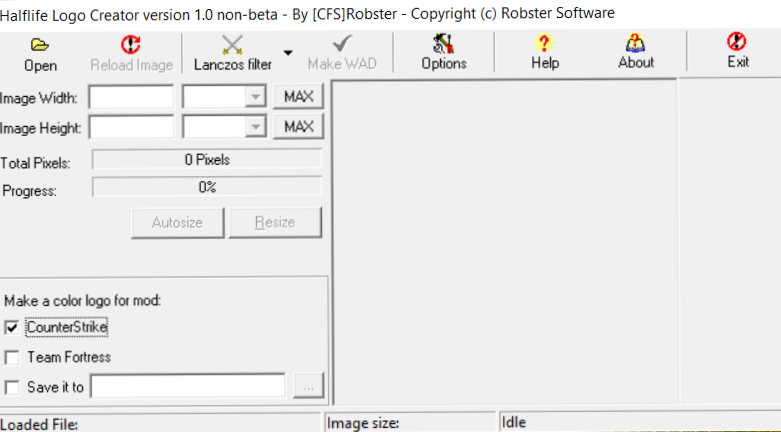
Task: Click the Idle status text
Action: [x=514, y=423]
